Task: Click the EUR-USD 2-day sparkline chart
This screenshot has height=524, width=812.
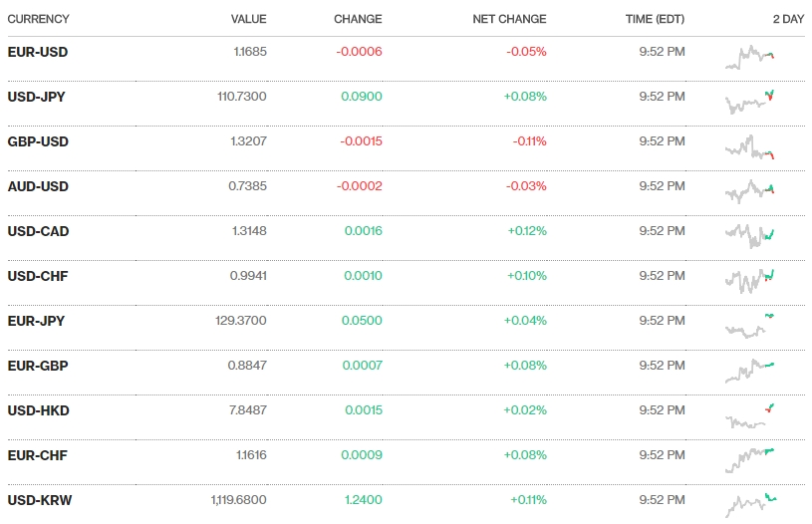Action: pos(750,57)
